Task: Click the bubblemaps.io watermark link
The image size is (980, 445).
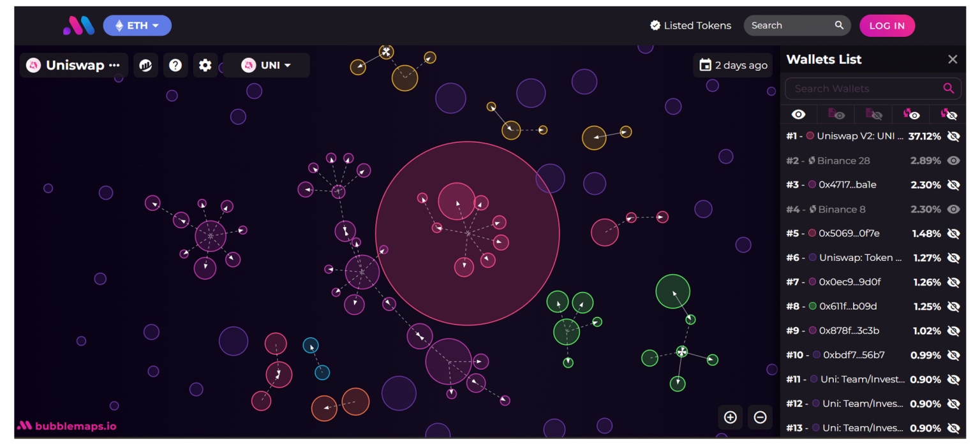Action: click(x=67, y=426)
